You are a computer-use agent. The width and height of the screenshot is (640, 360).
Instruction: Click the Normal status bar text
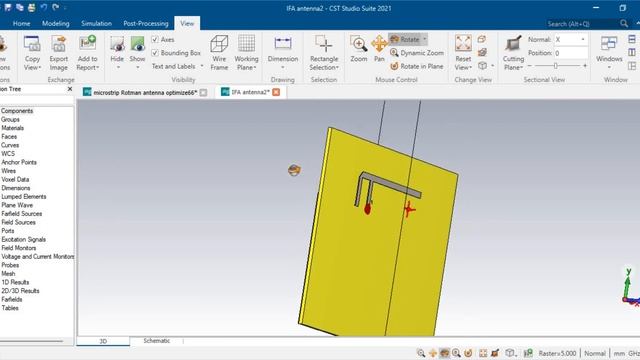coord(595,353)
